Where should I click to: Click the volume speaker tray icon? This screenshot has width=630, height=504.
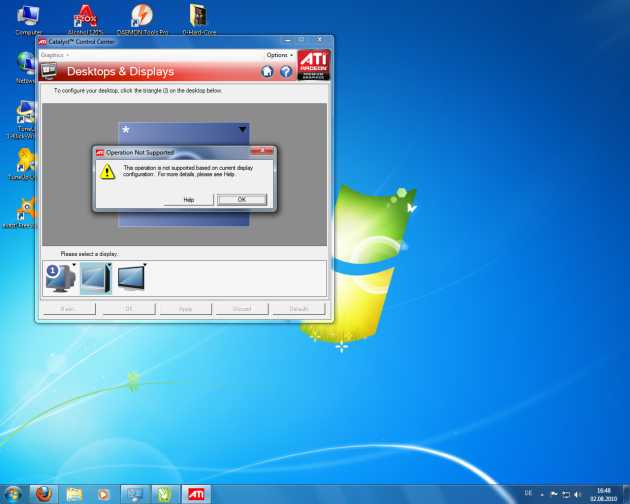[x=578, y=494]
